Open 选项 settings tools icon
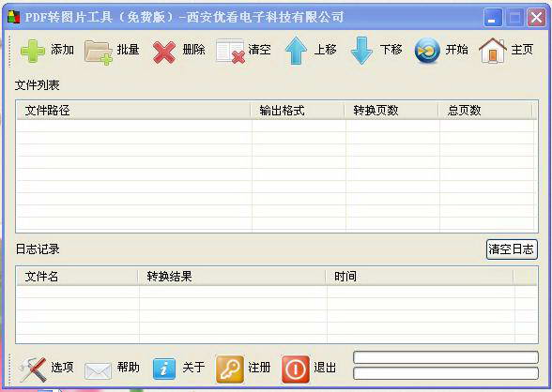Image resolution: width=552 pixels, height=392 pixels. click(x=33, y=369)
